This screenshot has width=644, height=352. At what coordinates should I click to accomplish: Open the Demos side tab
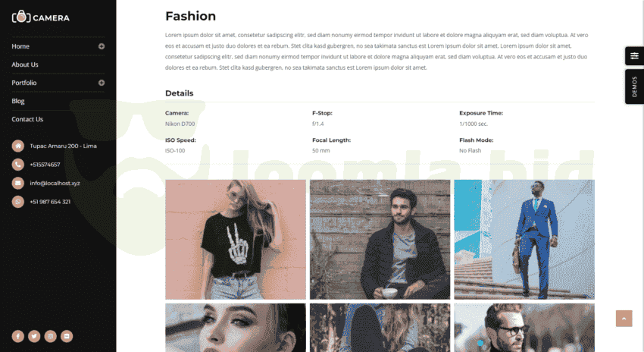(635, 86)
